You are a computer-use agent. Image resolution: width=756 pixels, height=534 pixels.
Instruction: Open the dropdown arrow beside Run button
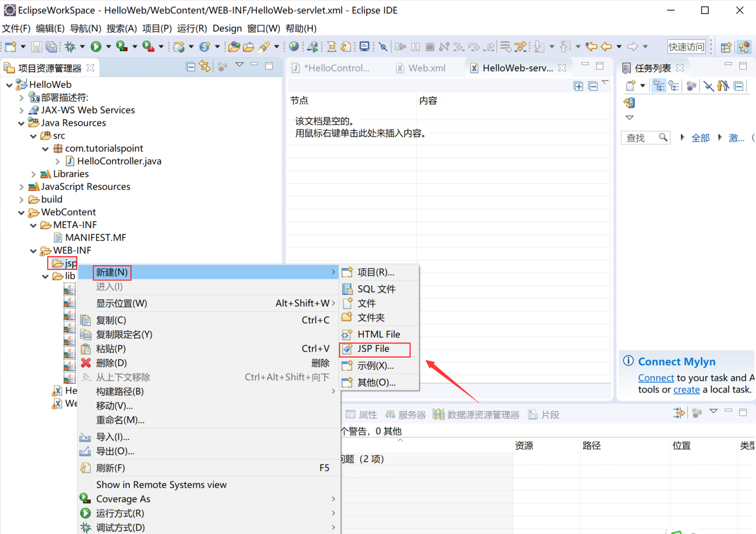[x=108, y=47]
